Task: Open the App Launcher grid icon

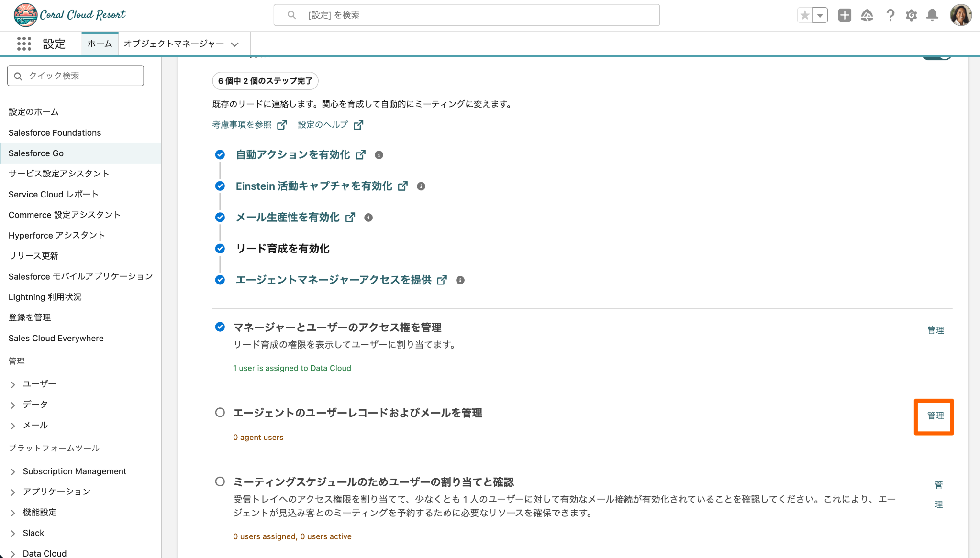Action: pos(24,44)
